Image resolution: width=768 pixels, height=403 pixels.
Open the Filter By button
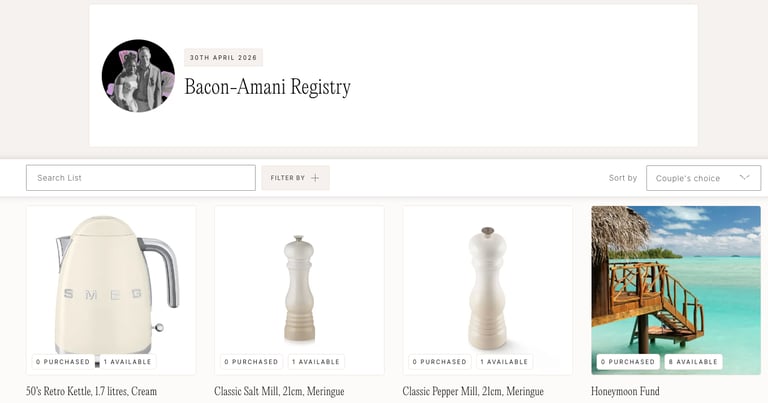click(x=295, y=178)
